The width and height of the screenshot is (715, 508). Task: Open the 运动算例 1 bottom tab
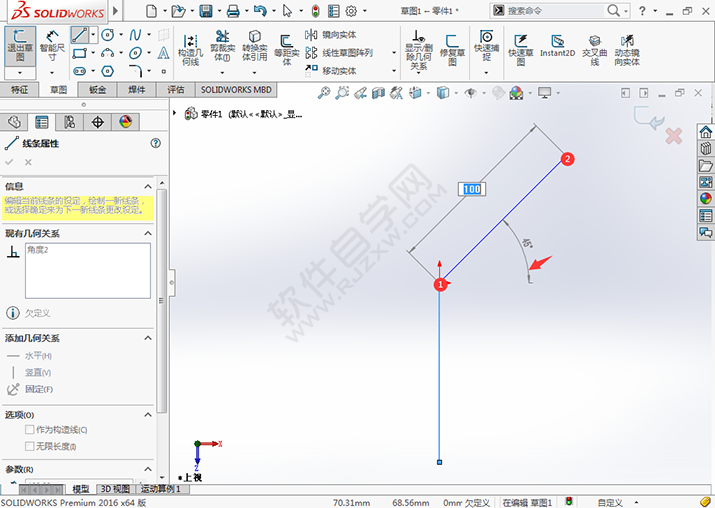[x=161, y=489]
